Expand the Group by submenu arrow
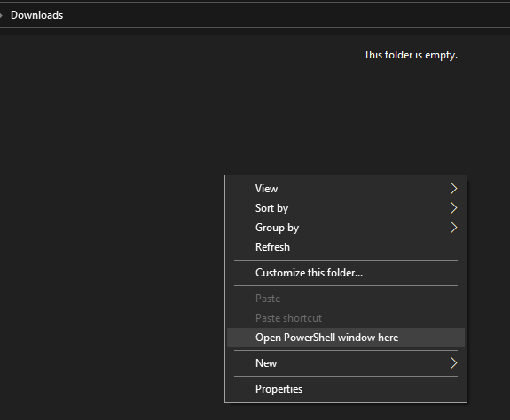The width and height of the screenshot is (510, 420). click(x=454, y=228)
